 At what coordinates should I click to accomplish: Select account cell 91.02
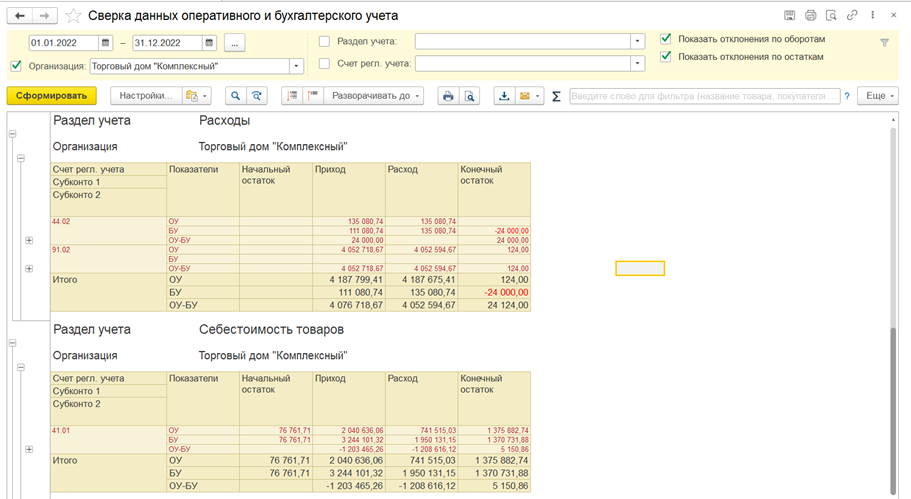(109, 259)
